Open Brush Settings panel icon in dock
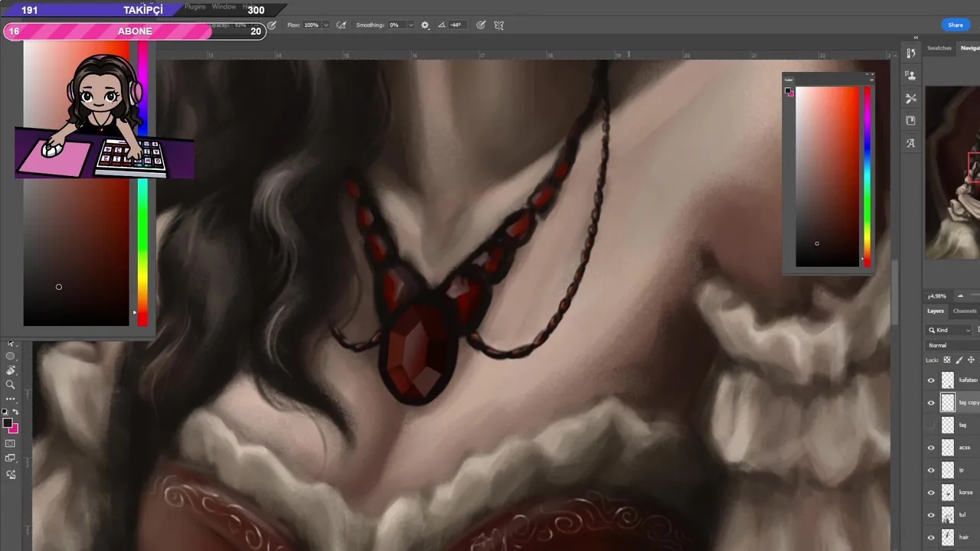980x551 pixels. 910,53
